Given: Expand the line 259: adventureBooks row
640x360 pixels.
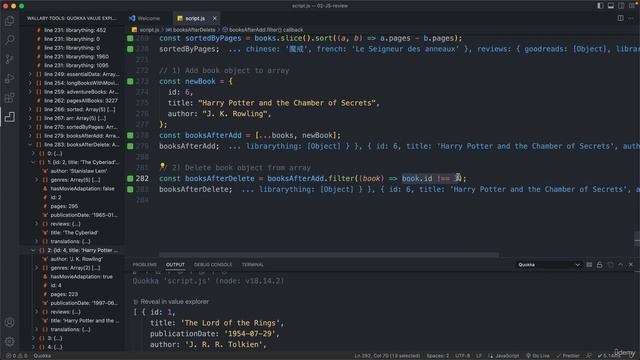Looking at the screenshot, I should tap(30, 92).
